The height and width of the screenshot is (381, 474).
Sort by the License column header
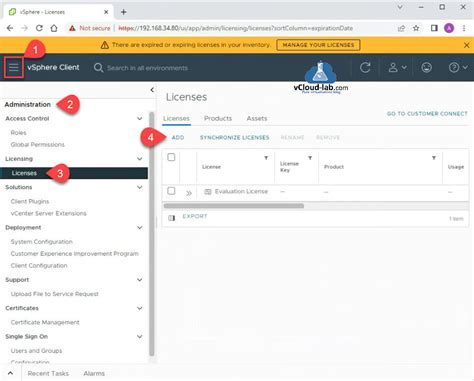pyautogui.click(x=211, y=167)
